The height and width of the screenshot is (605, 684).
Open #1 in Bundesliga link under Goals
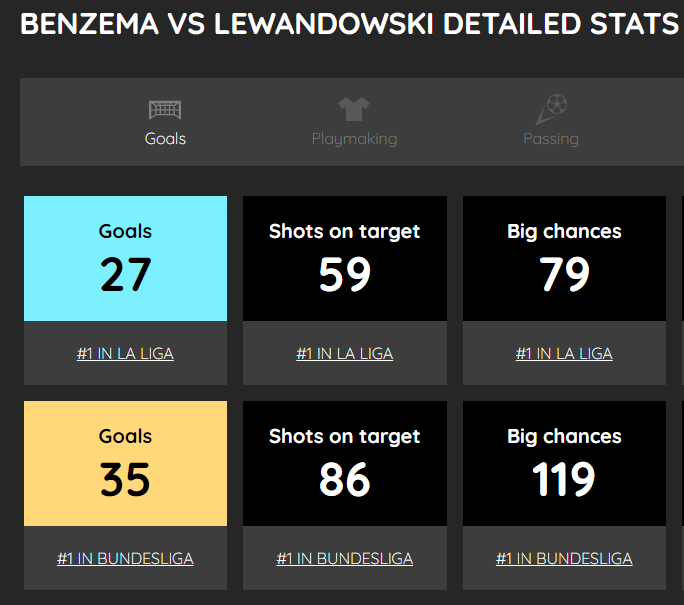125,558
